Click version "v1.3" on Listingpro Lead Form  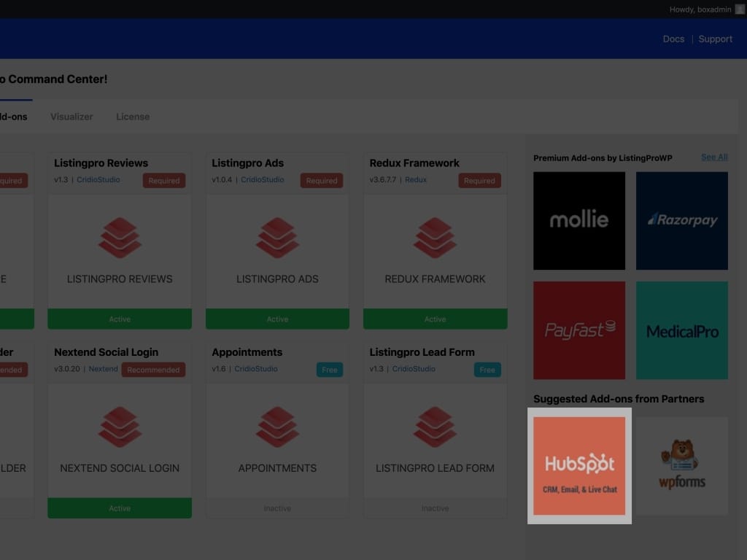tap(376, 368)
